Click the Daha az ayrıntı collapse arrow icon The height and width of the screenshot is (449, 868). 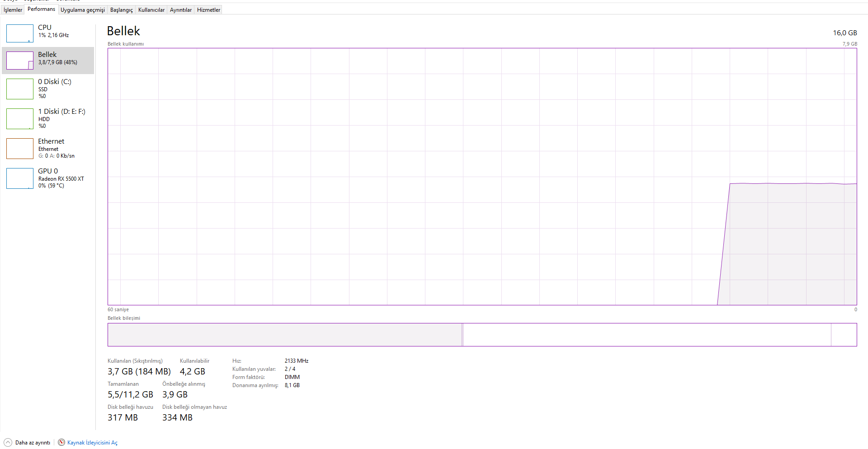point(8,443)
